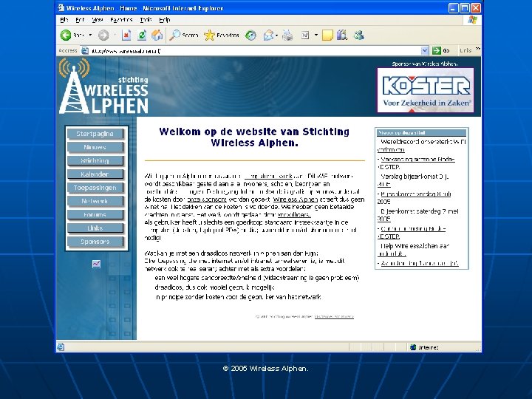This screenshot has height=399, width=532.
Task: Open the Edit menu
Action: click(x=80, y=20)
